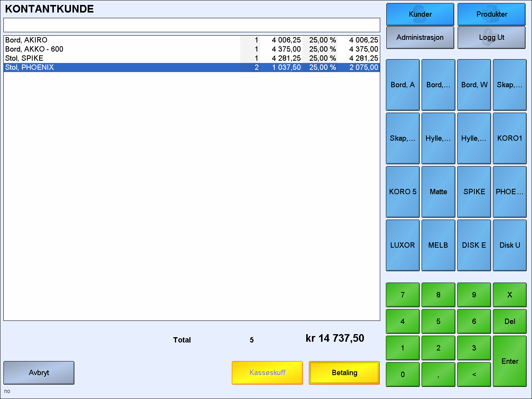
Task: Click the green Enter key
Action: pos(510,361)
